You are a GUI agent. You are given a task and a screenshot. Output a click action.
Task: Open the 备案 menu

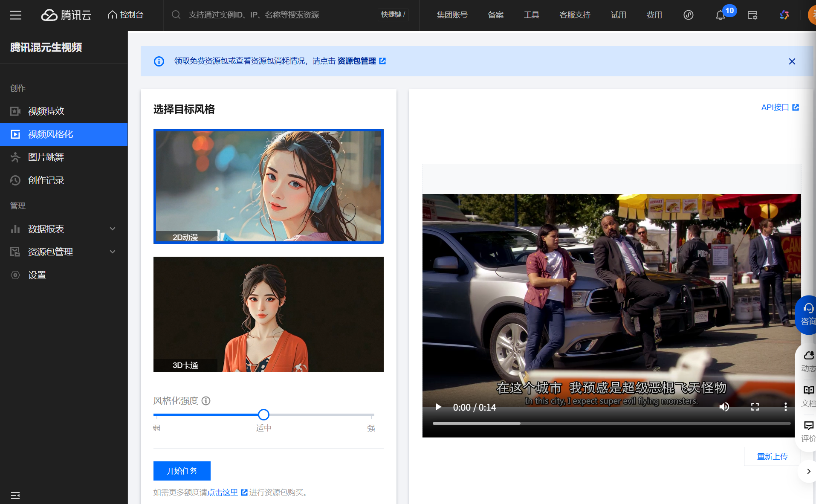[x=496, y=15]
